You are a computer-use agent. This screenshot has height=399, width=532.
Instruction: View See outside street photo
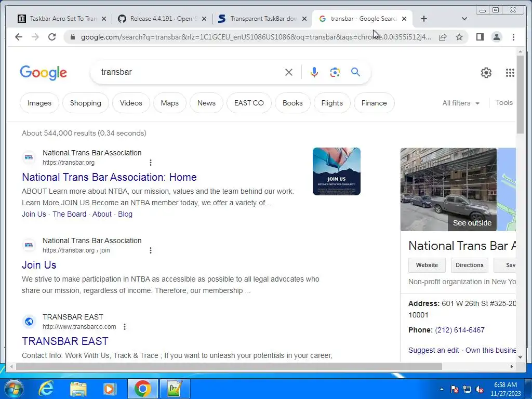pos(448,190)
